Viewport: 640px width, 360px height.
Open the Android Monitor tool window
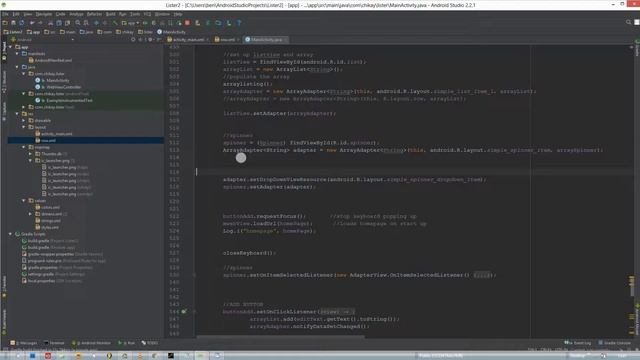[x=91, y=343]
